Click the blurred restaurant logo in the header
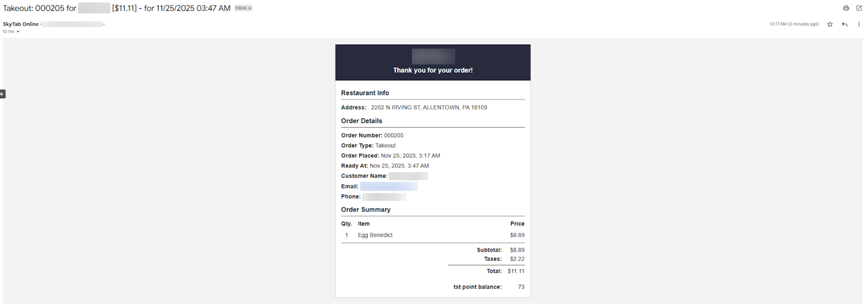Image resolution: width=868 pixels, height=308 pixels. pos(433,56)
